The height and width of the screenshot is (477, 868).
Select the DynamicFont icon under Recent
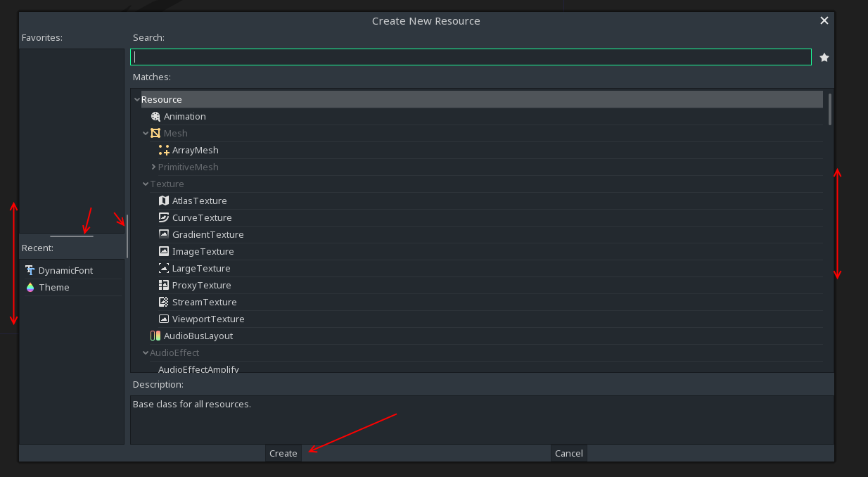pyautogui.click(x=30, y=269)
